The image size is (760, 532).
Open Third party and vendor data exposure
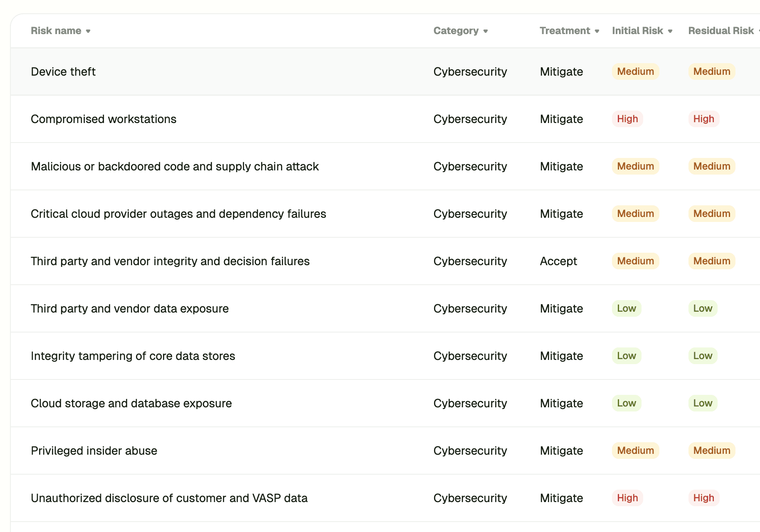point(385,308)
